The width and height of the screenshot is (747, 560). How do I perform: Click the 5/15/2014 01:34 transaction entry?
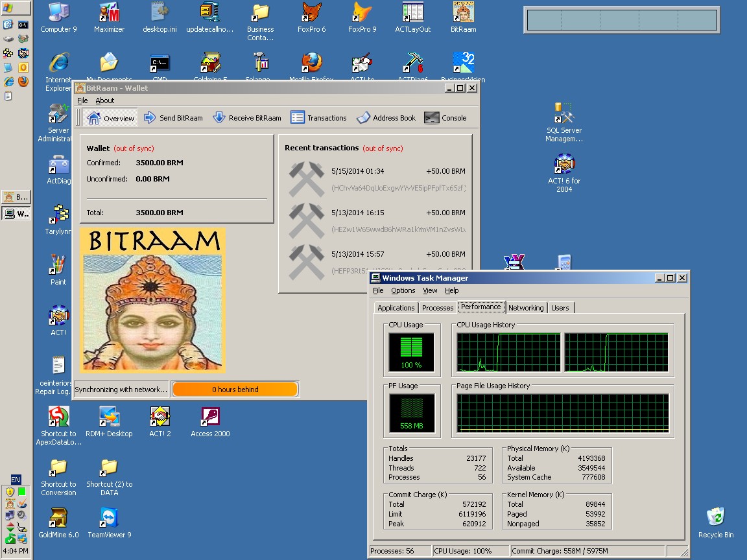tap(377, 179)
